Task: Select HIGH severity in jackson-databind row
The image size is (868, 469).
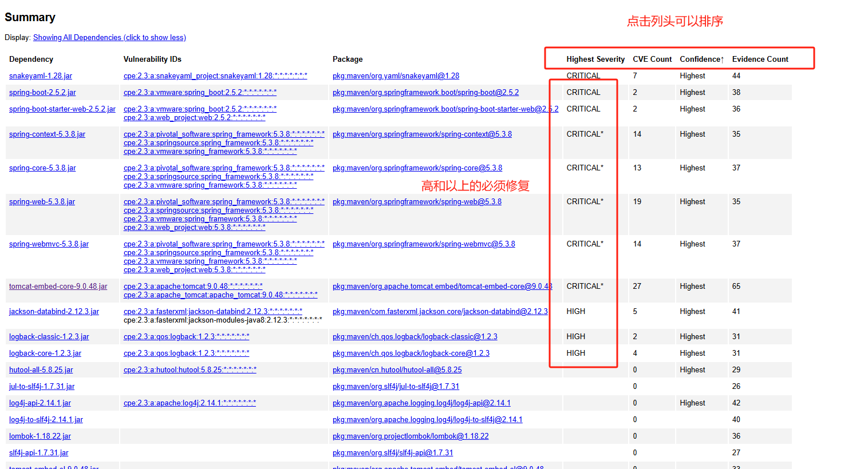Action: click(576, 312)
